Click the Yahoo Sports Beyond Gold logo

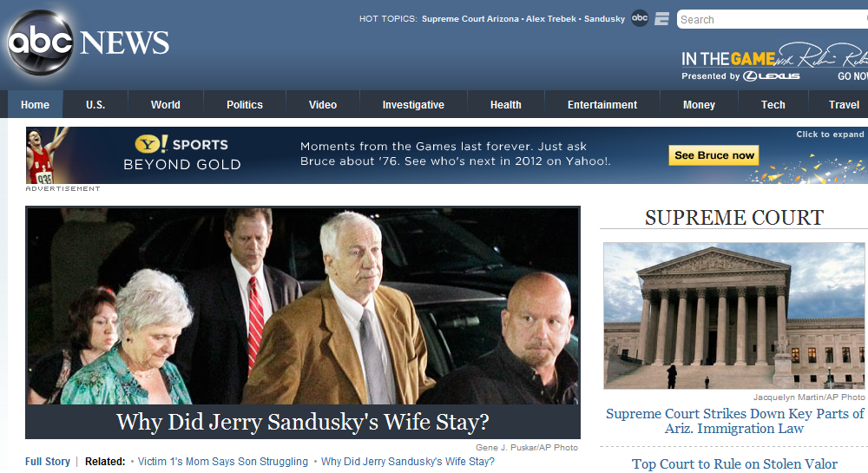182,154
